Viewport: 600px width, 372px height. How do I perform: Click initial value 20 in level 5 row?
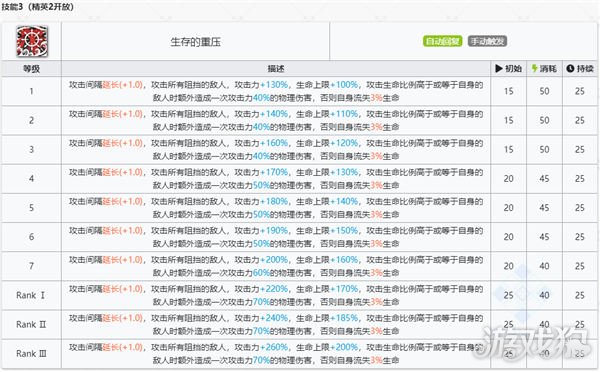click(509, 208)
